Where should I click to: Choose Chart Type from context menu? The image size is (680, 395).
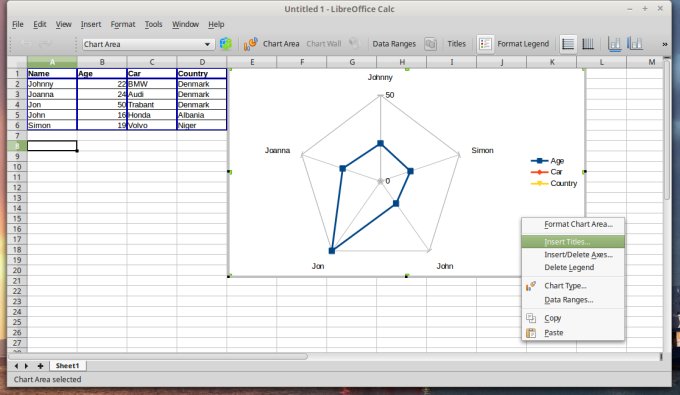573,286
